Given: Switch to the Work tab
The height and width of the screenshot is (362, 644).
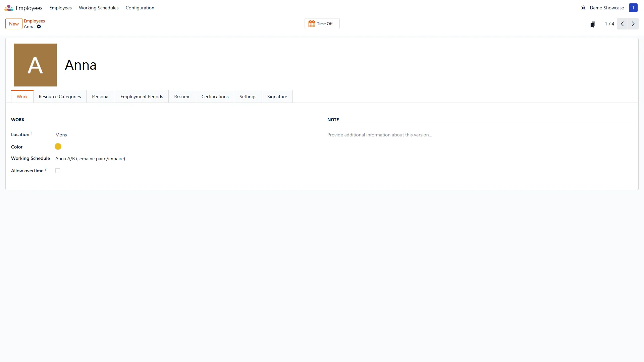Looking at the screenshot, I should point(22,97).
